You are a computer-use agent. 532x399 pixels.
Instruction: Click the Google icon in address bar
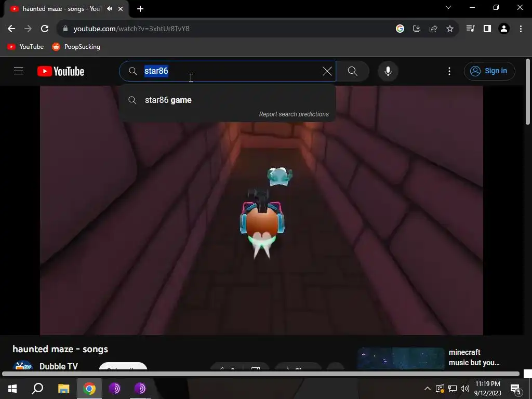pyautogui.click(x=400, y=29)
